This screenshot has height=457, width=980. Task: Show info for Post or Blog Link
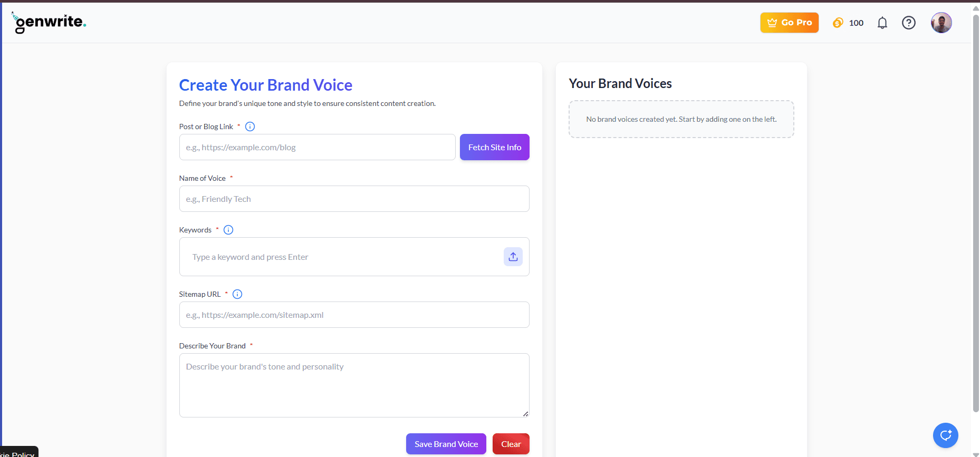[x=250, y=127]
